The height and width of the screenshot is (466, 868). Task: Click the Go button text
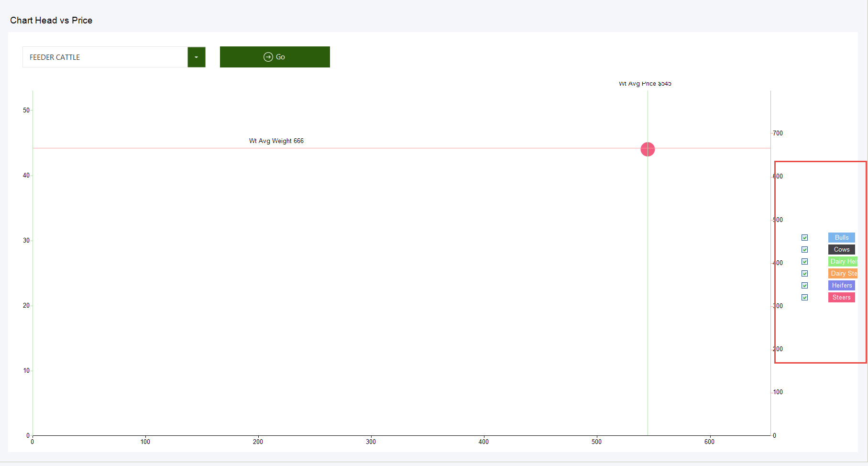280,57
